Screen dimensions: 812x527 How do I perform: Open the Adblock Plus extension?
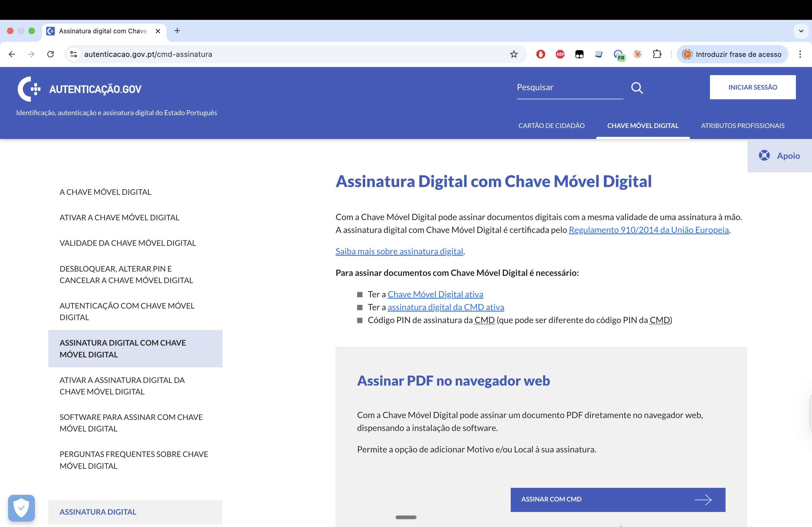(x=560, y=54)
